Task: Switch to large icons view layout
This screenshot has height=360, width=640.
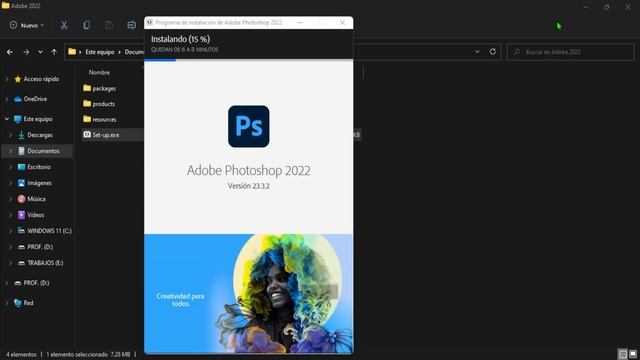Action: pyautogui.click(x=633, y=354)
